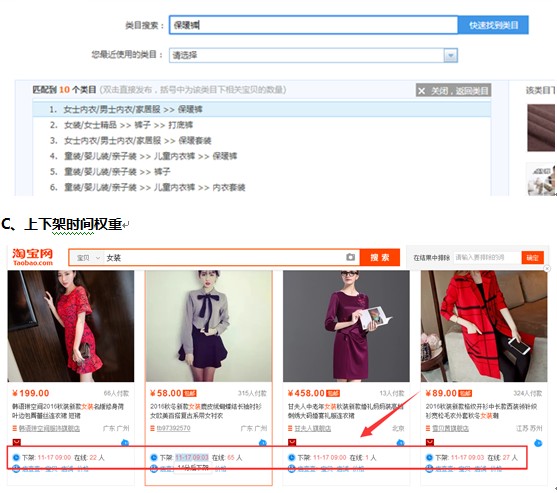
Task: Select category result 女士内衣 >> 保暖裤
Action: (x=261, y=109)
